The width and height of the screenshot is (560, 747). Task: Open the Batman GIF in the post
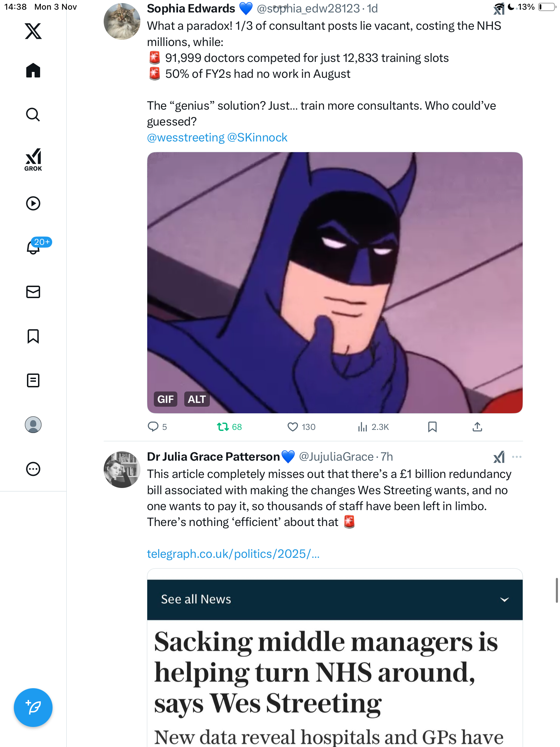point(335,283)
